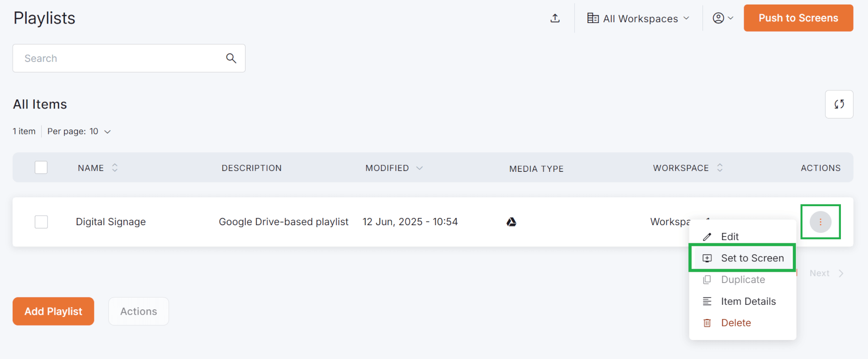The height and width of the screenshot is (359, 868).
Task: Click the Google Drive media type icon
Action: coord(511,222)
